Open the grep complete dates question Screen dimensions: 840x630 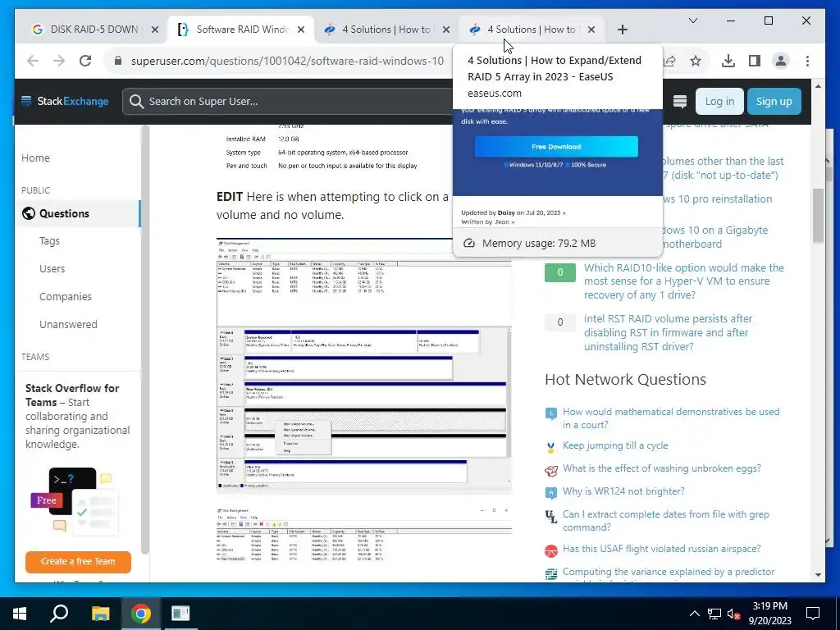(x=666, y=521)
